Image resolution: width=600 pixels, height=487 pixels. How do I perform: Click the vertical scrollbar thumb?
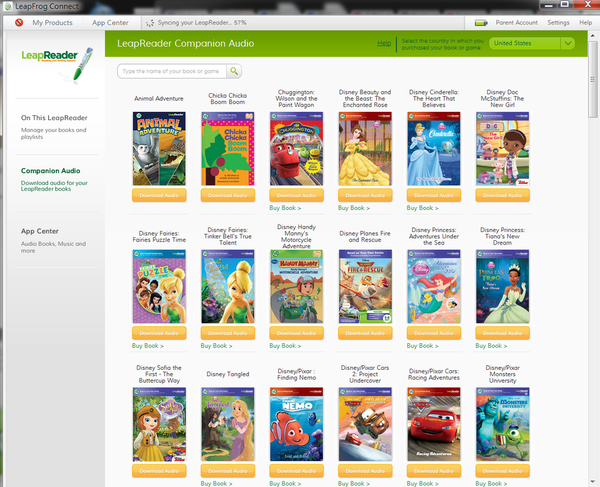[593, 79]
